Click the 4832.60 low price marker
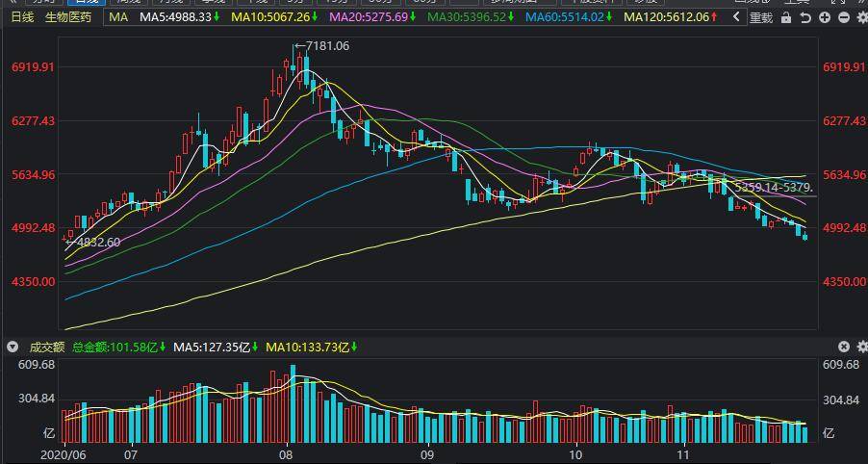The height and width of the screenshot is (464, 868). (96, 243)
